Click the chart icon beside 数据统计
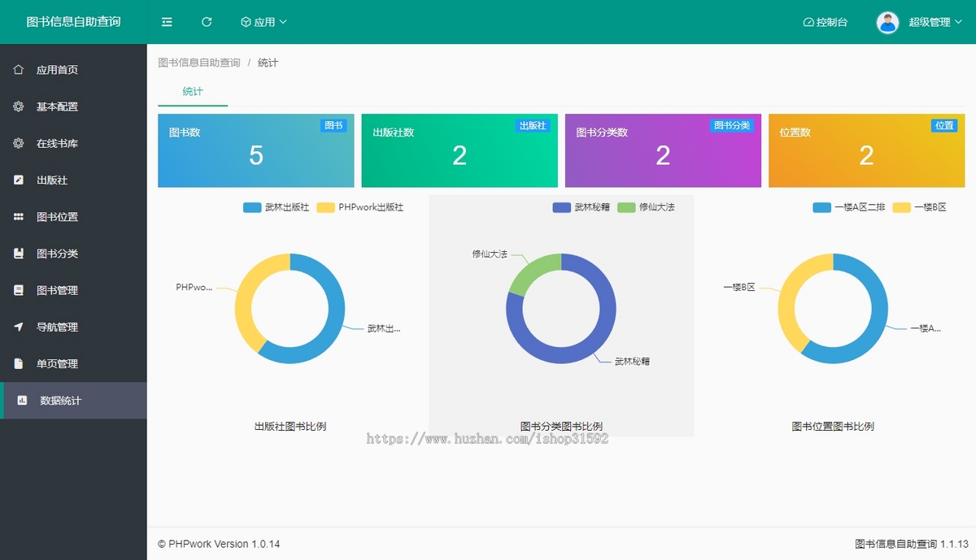This screenshot has height=560, width=976. pos(23,401)
